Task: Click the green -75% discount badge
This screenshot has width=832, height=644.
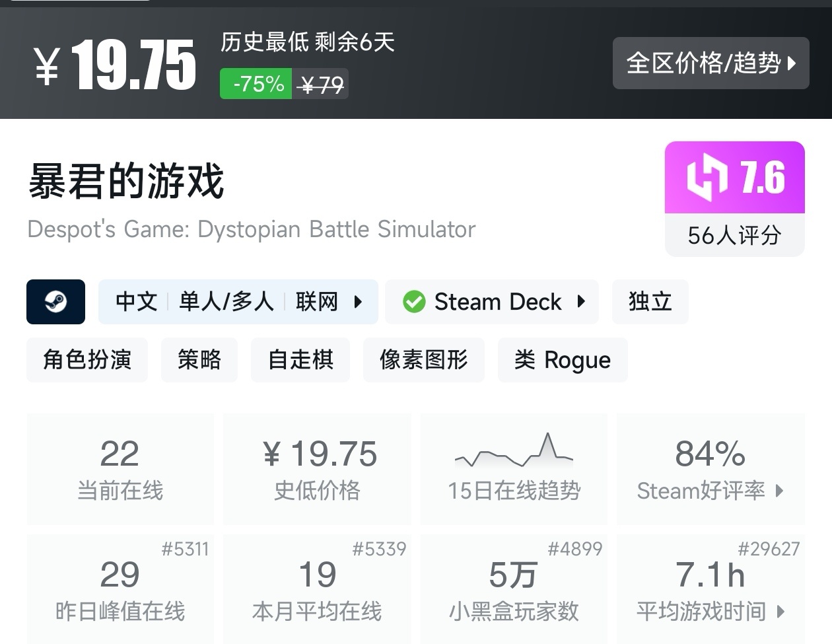Action: [x=256, y=85]
